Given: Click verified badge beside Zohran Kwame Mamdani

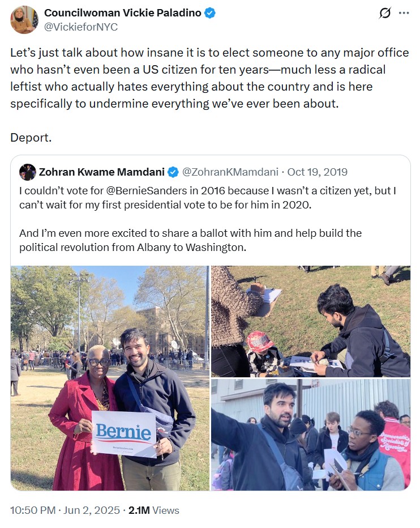Looking at the screenshot, I should [173, 172].
